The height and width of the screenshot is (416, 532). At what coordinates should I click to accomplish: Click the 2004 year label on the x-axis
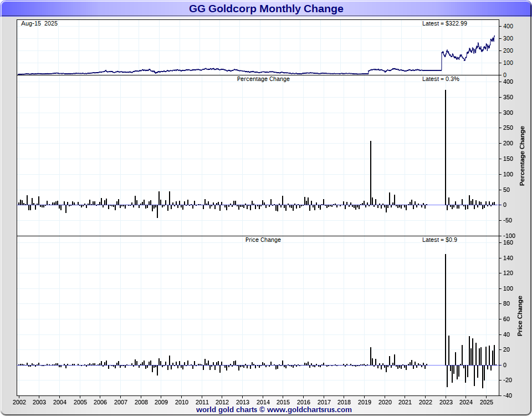pos(60,403)
